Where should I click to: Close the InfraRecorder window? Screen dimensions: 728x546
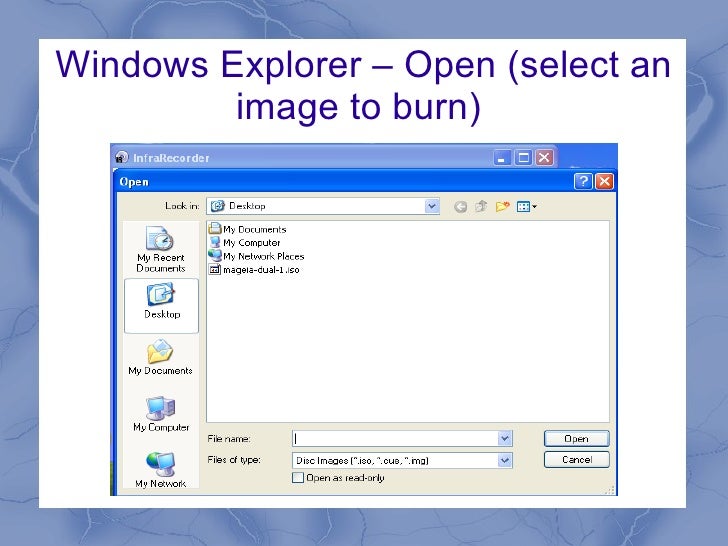[544, 158]
